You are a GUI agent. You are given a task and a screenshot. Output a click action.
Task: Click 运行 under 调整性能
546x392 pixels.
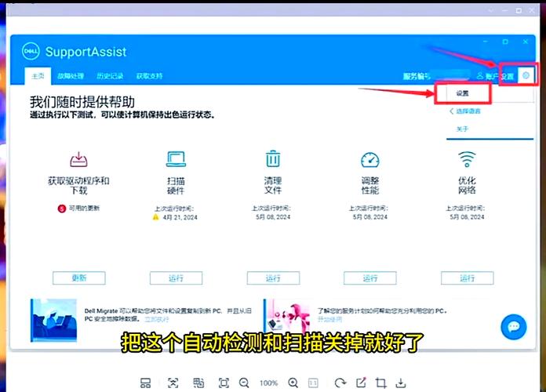click(x=369, y=278)
